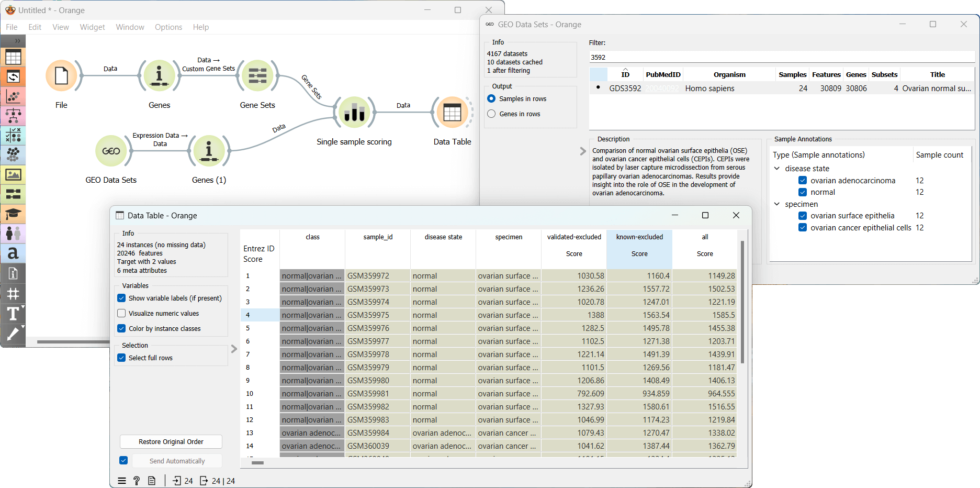Open the Data category in the sidebar

click(x=13, y=57)
